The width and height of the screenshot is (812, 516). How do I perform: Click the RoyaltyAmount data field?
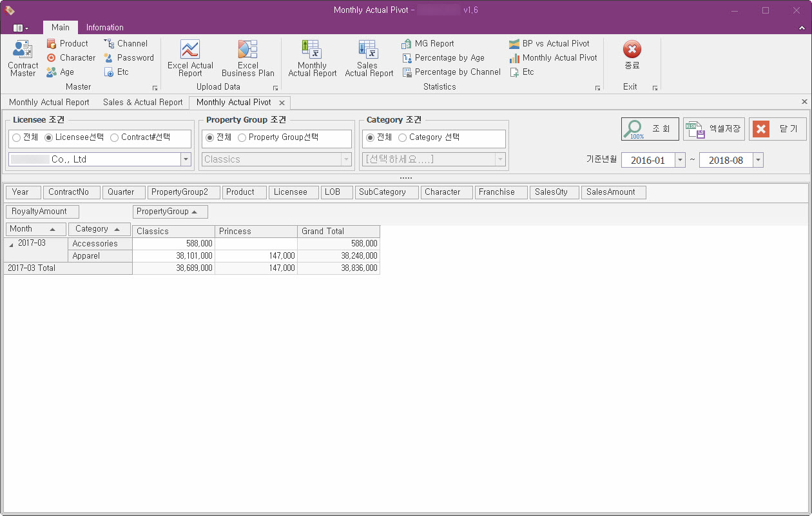click(x=42, y=212)
